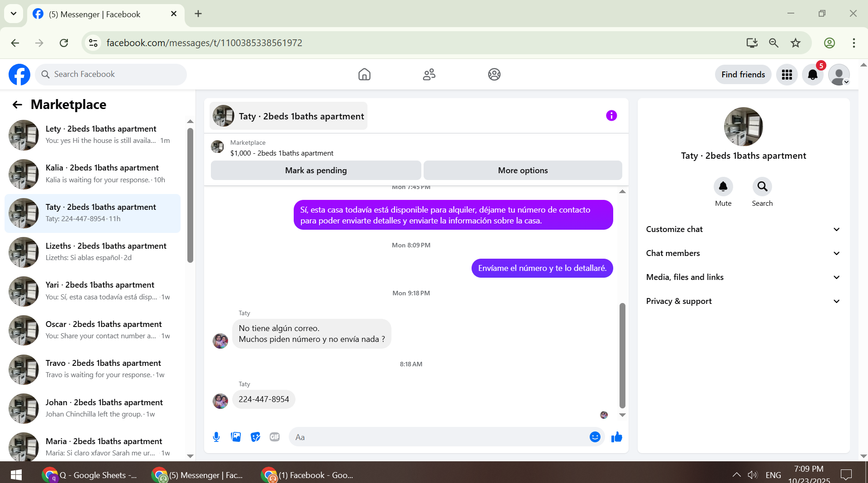868x483 pixels.
Task: Choose a sticker icon in composer
Action: click(x=256, y=437)
